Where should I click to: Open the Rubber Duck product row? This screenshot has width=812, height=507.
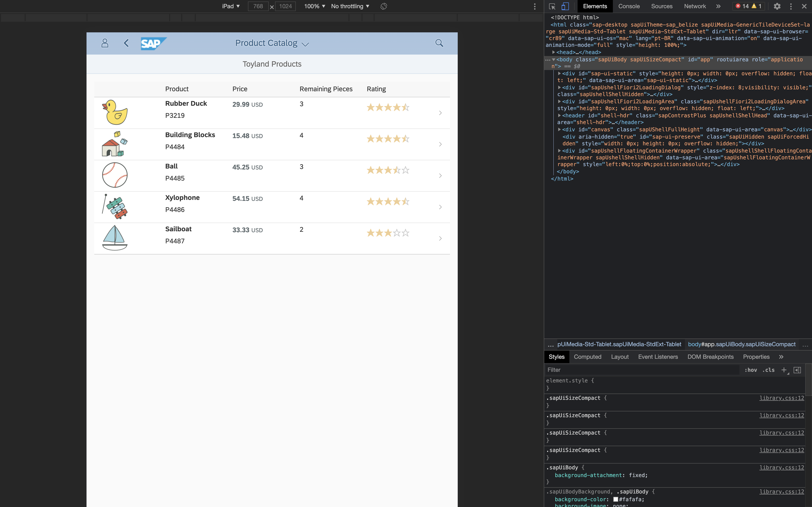coord(272,113)
